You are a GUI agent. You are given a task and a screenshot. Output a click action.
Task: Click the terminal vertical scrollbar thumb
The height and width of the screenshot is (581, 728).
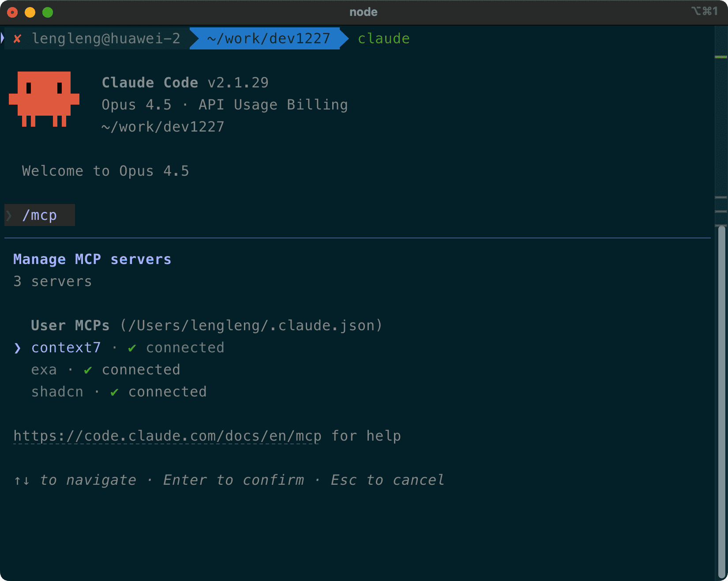721,397
